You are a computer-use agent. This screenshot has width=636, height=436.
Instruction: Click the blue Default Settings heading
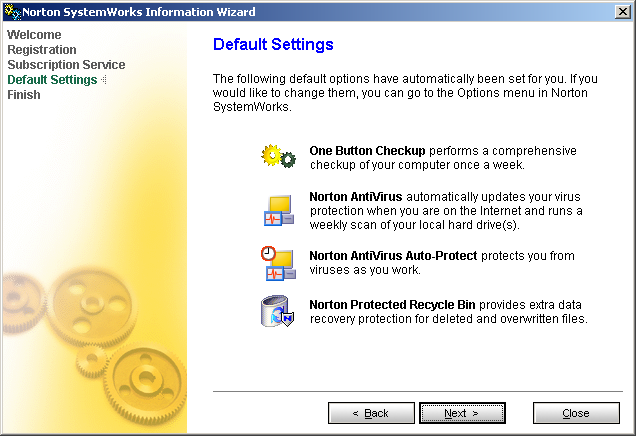(273, 44)
